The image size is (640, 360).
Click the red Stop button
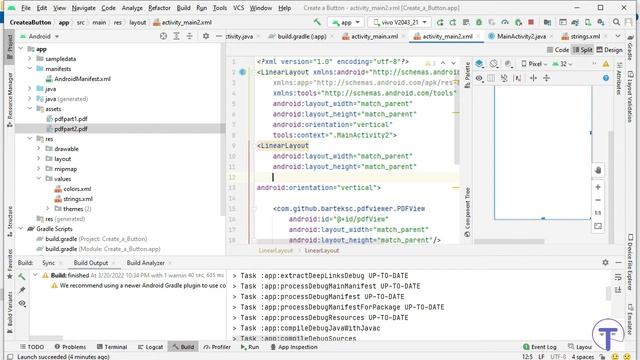pyautogui.click(x=531, y=22)
